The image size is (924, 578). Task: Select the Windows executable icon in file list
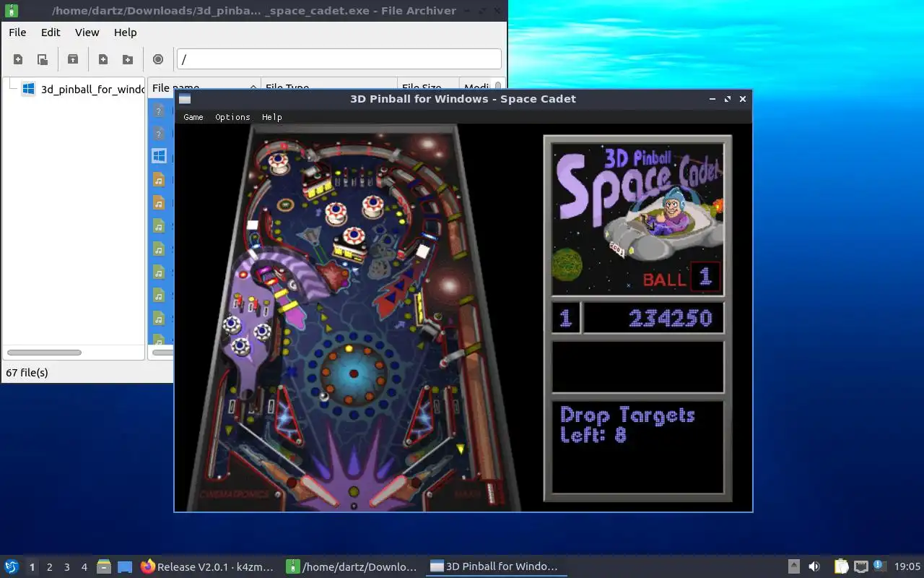coord(160,156)
